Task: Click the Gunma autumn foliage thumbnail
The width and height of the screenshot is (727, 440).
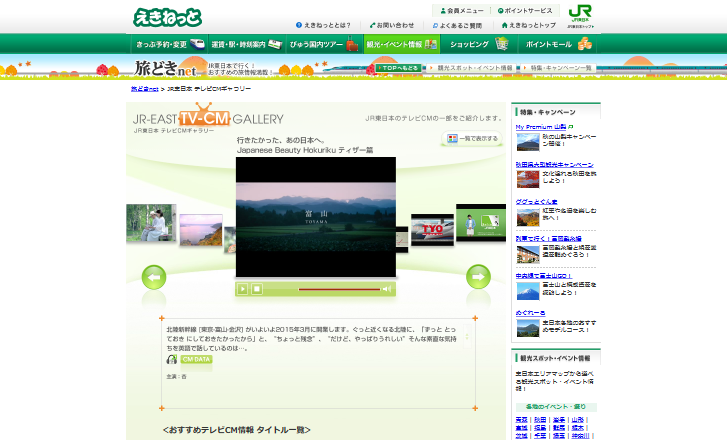Action: tap(528, 217)
